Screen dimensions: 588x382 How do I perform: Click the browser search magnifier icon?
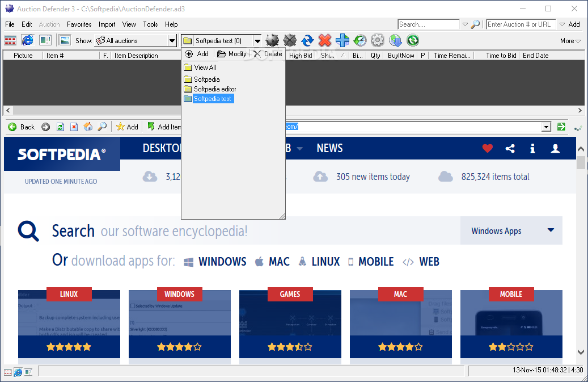(x=102, y=127)
